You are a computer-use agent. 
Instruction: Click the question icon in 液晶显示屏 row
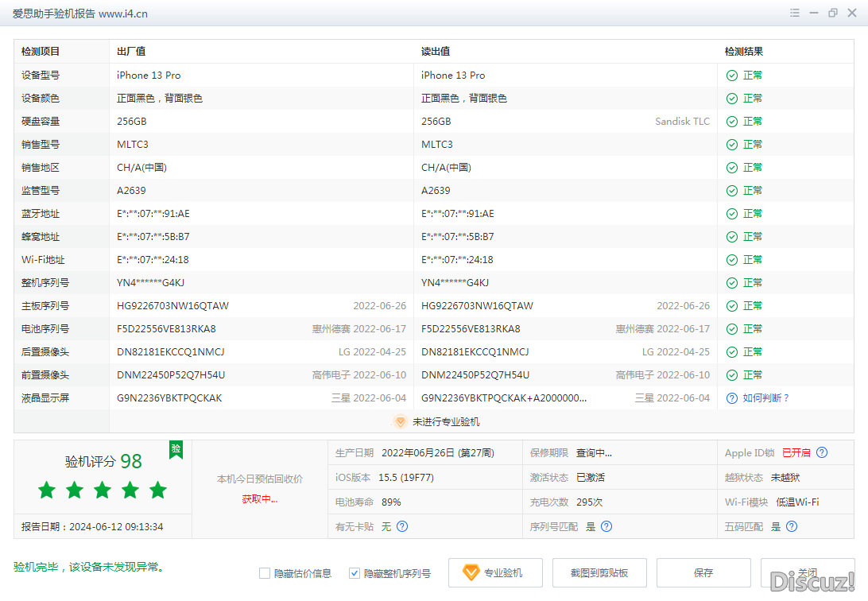(x=732, y=398)
